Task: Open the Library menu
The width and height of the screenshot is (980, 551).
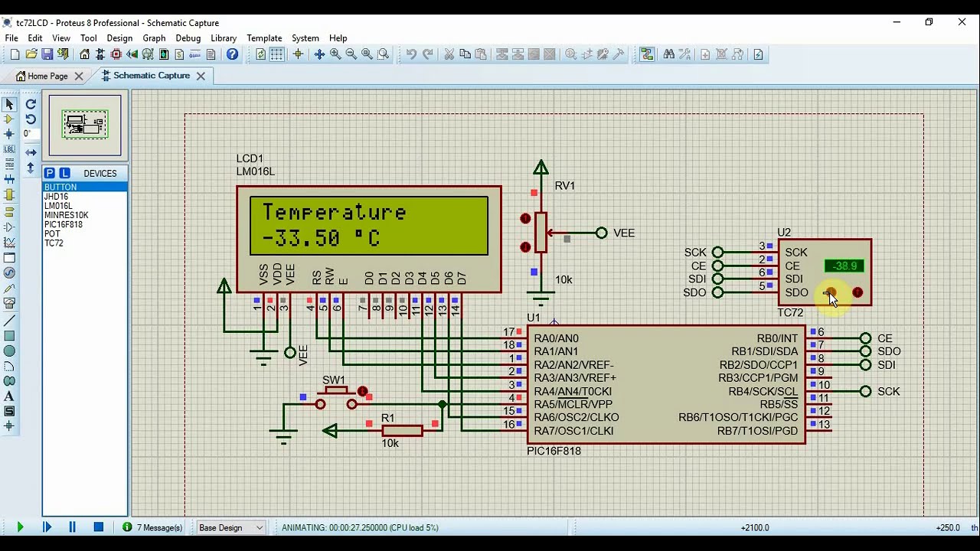Action: (x=224, y=37)
